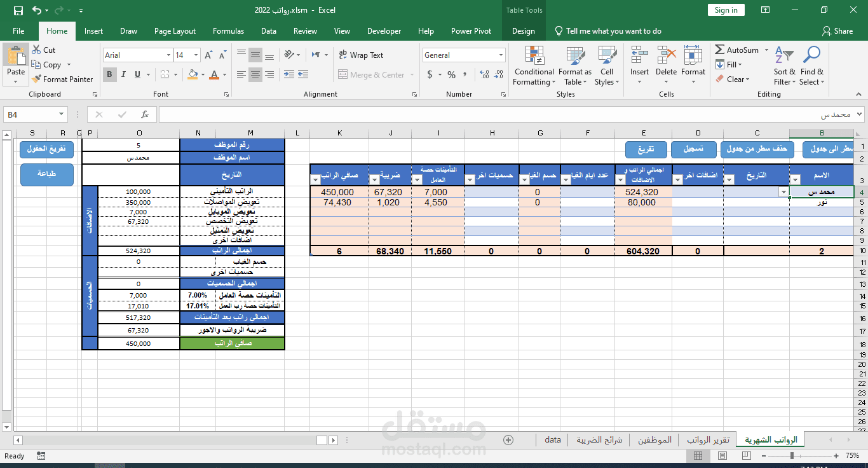Open the Fill Color bucket

click(193, 74)
